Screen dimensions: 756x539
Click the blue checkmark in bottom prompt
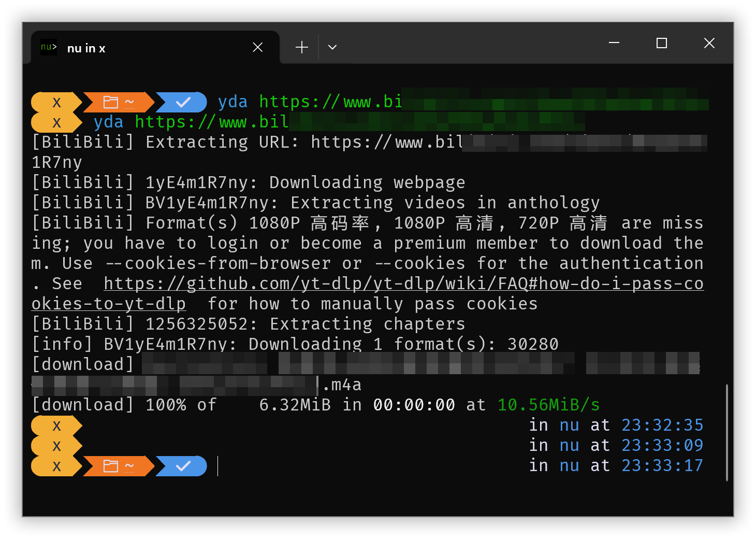[183, 466]
